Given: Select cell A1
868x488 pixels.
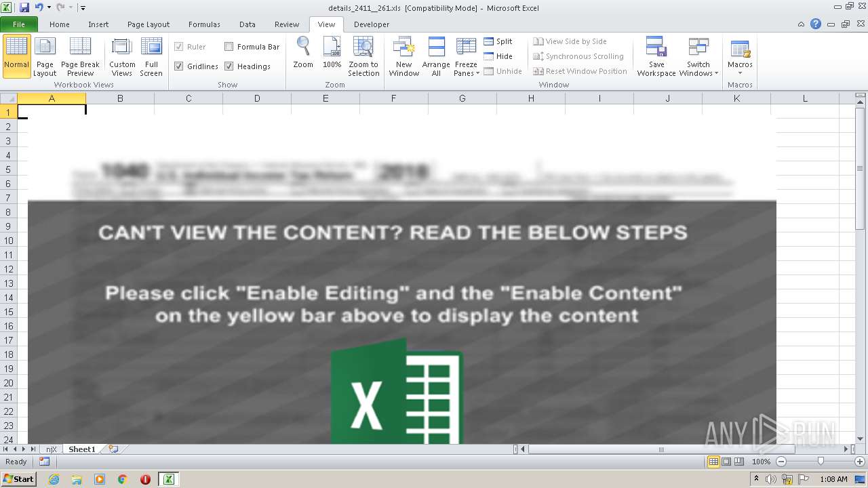Looking at the screenshot, I should pos(52,112).
